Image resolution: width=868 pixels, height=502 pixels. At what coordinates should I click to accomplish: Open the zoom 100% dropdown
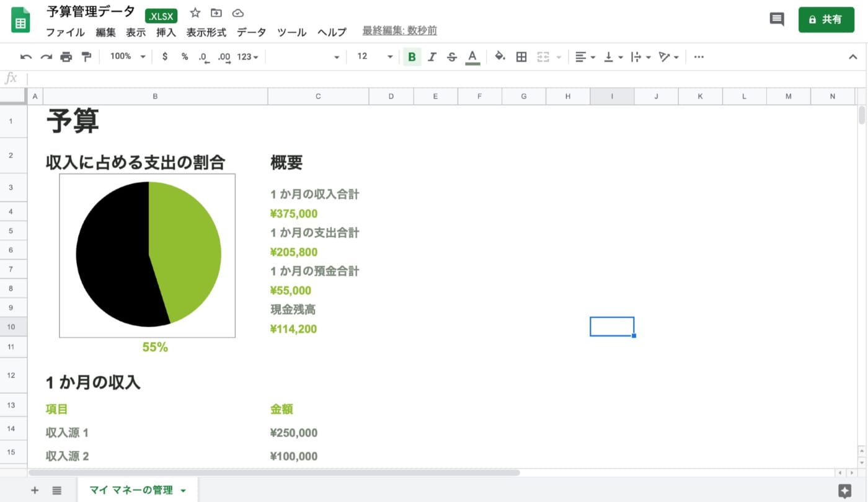pyautogui.click(x=128, y=56)
